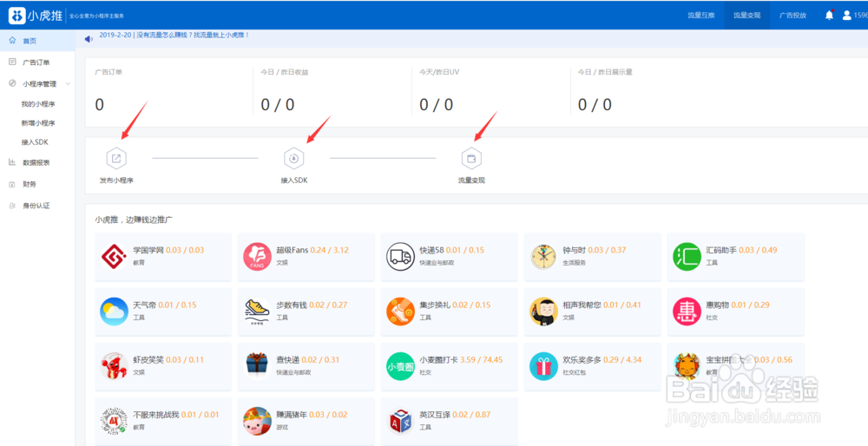Open 数据报表 sidebar menu
Screen dimensions: 868x446
(x=37, y=162)
